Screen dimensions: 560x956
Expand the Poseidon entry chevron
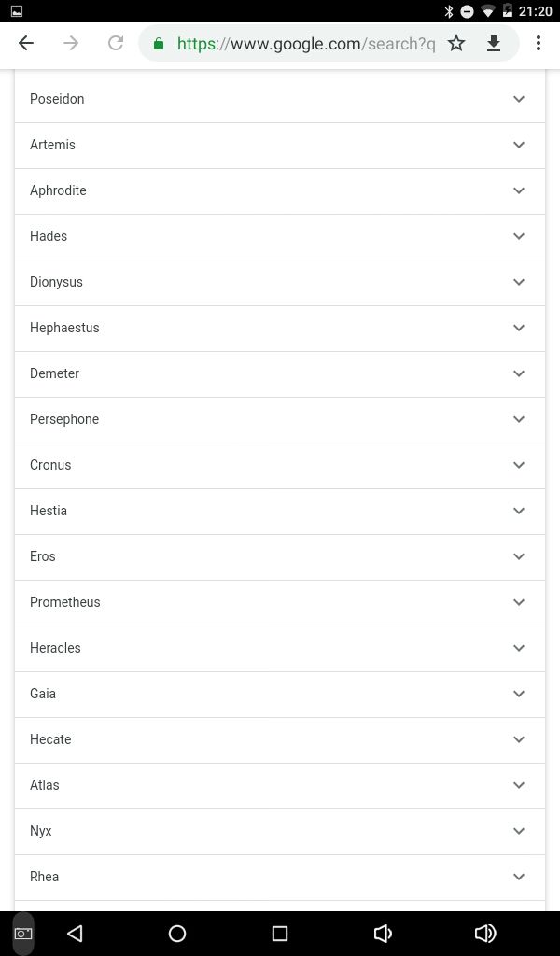pyautogui.click(x=519, y=99)
